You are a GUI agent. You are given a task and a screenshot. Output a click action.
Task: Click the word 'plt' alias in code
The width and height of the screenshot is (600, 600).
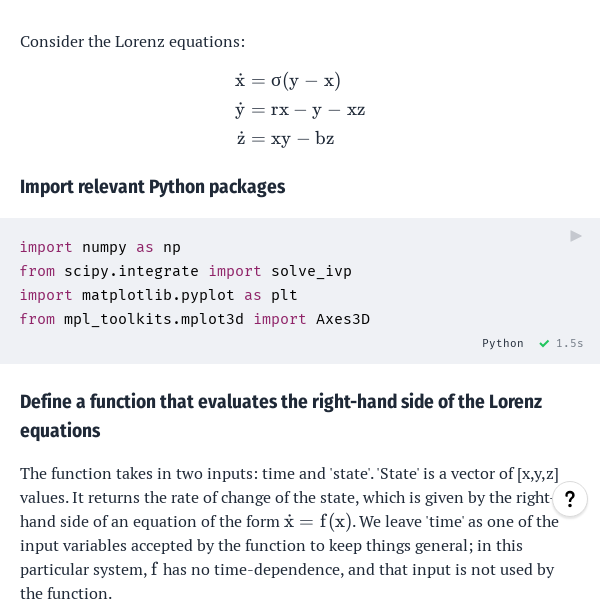tap(284, 295)
